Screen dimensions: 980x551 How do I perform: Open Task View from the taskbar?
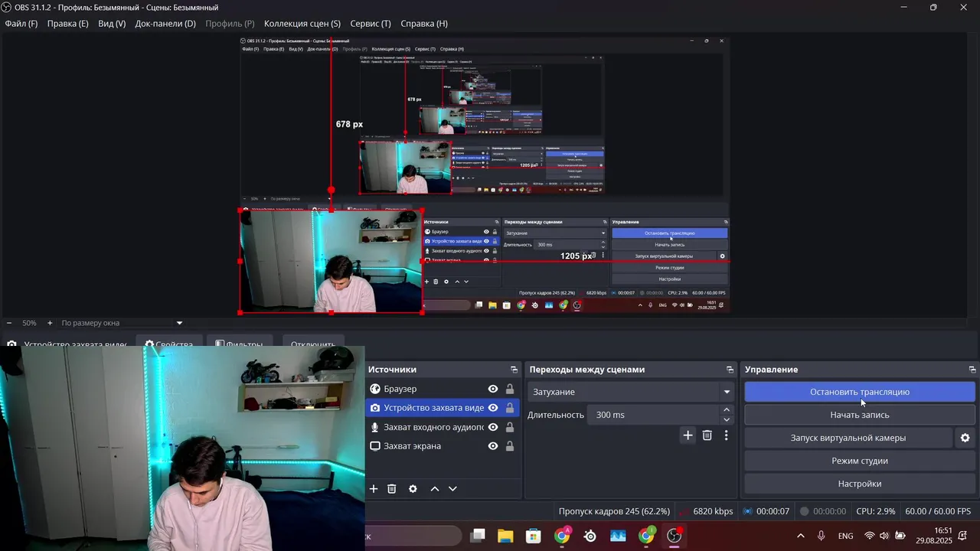[478, 536]
